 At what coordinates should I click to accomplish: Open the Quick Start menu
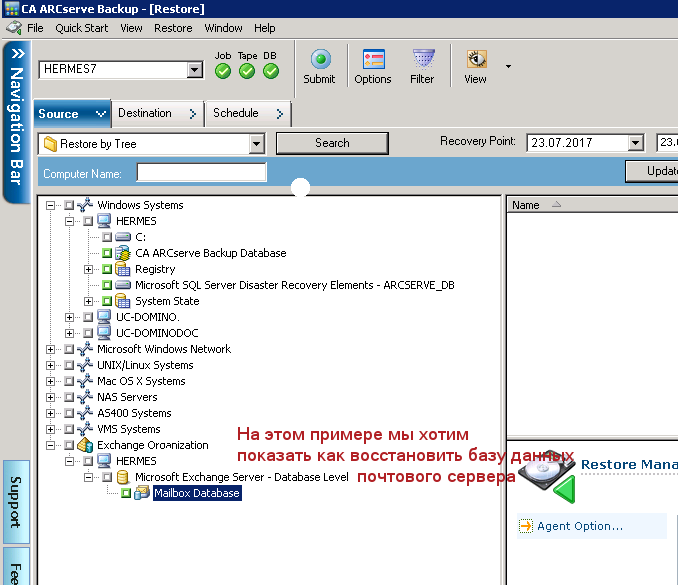(x=82, y=28)
